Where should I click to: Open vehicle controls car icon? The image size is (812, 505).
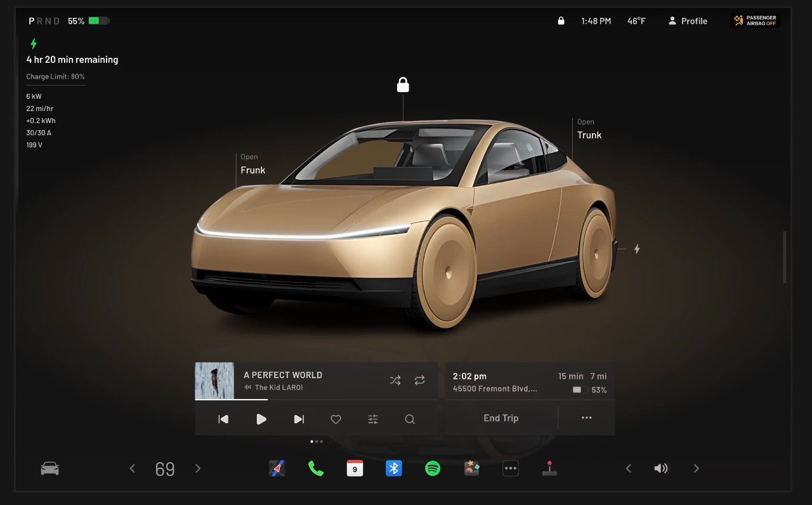point(49,469)
